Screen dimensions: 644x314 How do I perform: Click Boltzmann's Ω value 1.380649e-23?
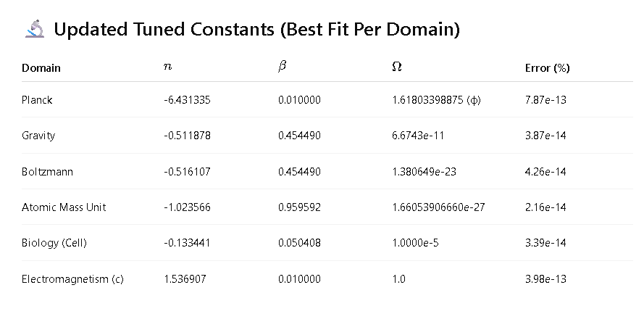coord(424,171)
